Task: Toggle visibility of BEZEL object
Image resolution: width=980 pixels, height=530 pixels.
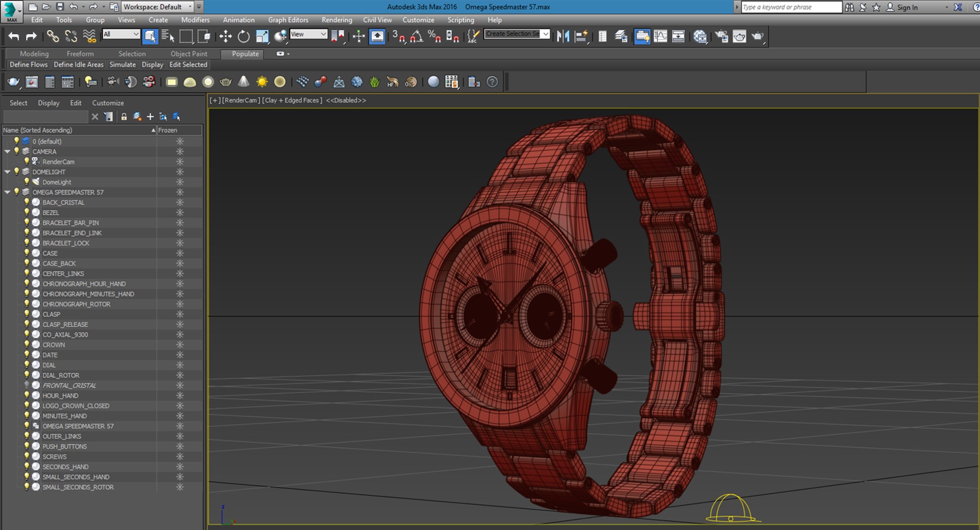Action: (27, 212)
